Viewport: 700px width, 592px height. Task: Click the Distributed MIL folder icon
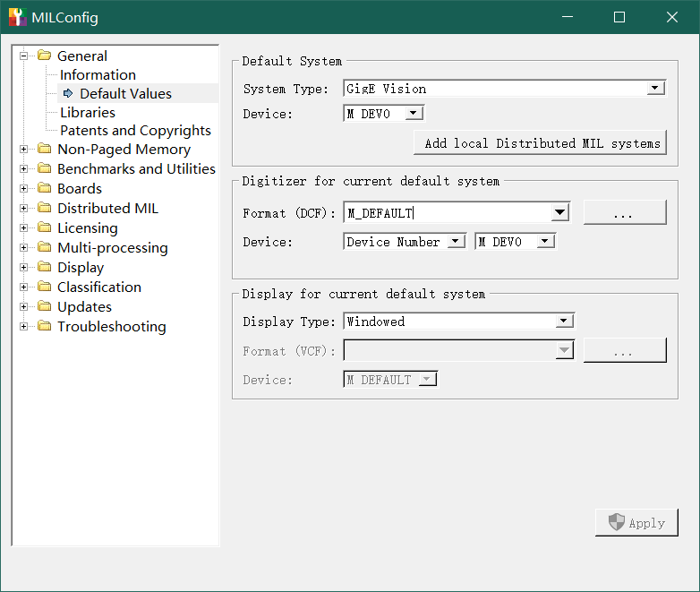tap(44, 207)
